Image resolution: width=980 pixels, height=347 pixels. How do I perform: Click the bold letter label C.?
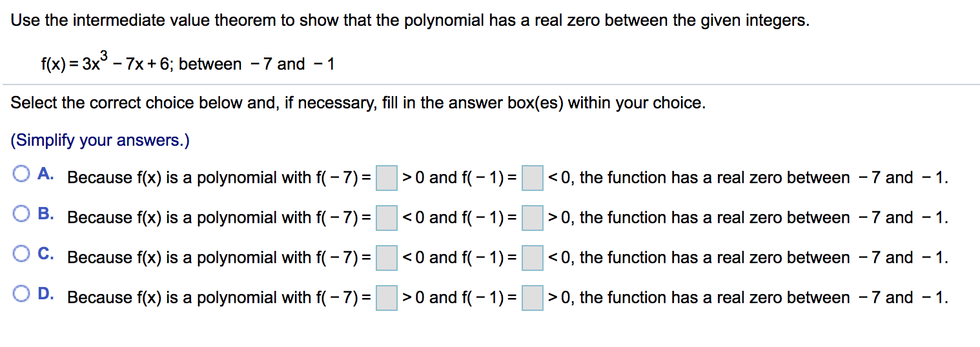[45, 254]
